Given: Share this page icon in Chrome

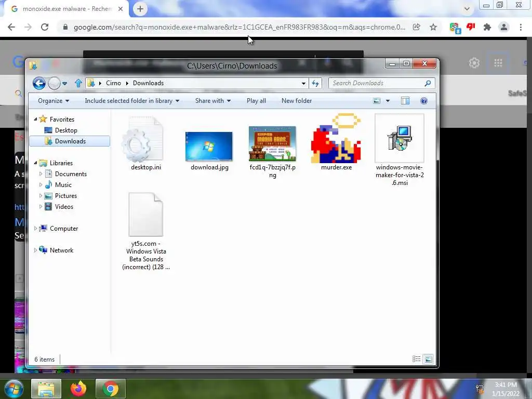Looking at the screenshot, I should [x=416, y=27].
